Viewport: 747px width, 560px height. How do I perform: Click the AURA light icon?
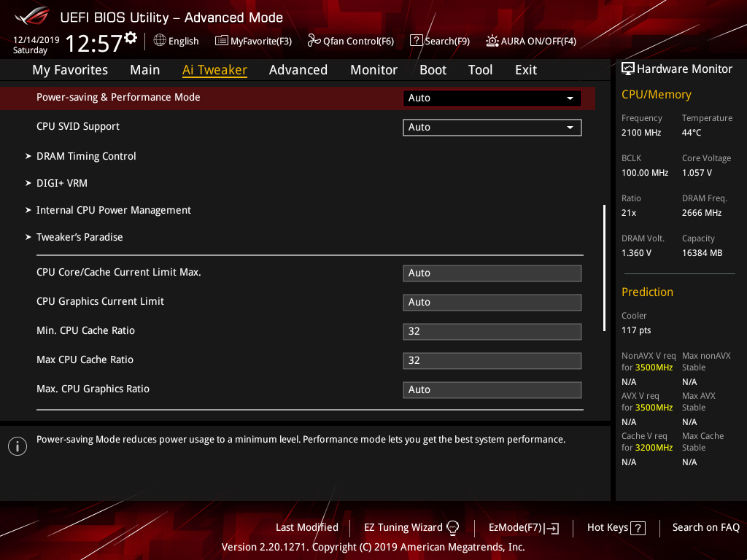point(492,41)
